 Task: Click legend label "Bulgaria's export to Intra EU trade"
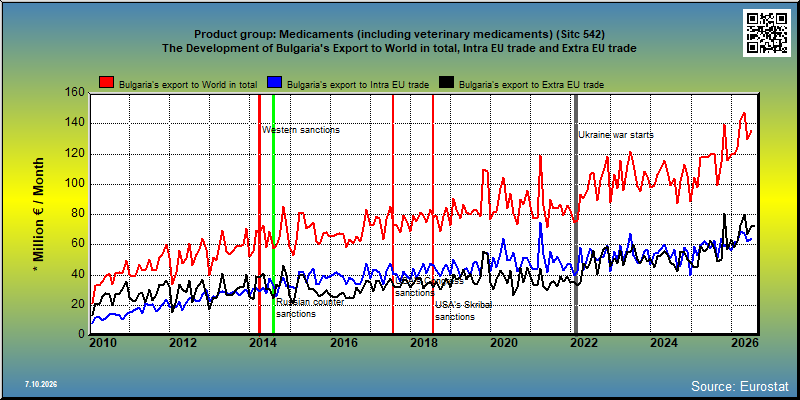[x=358, y=85]
